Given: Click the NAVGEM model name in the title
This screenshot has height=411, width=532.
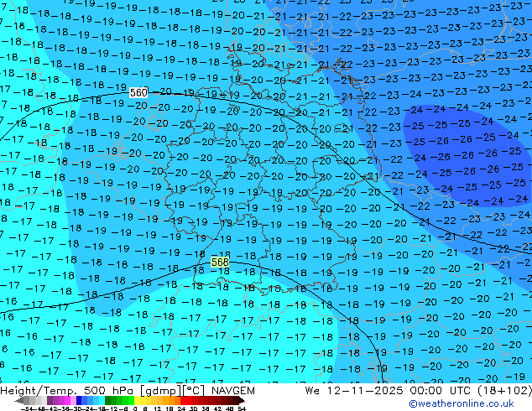Looking at the screenshot, I should click(232, 391).
